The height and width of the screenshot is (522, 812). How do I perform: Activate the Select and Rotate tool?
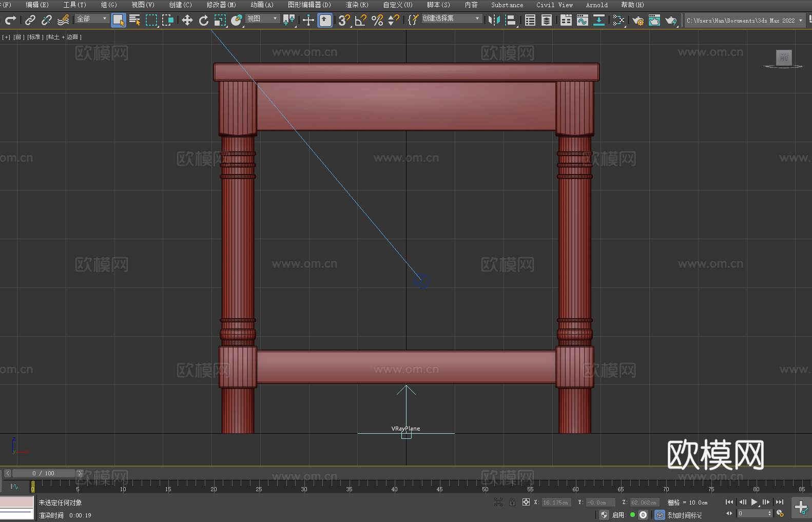[x=204, y=20]
